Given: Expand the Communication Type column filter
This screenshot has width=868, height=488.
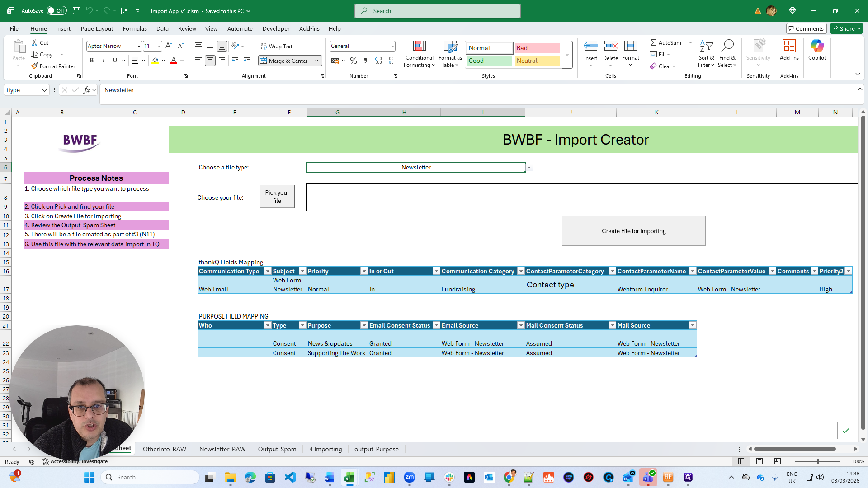Looking at the screenshot, I should coord(268,271).
